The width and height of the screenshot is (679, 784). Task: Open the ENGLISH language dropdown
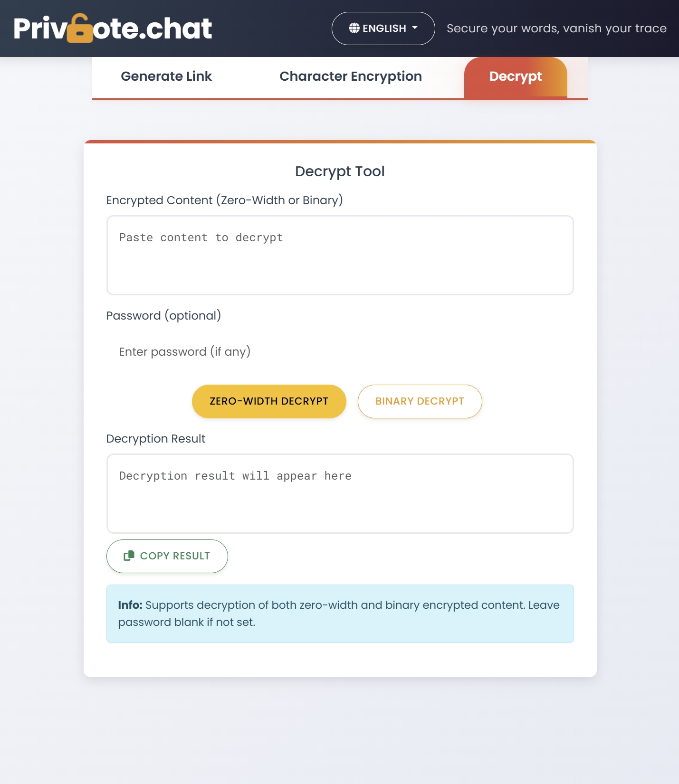tap(383, 28)
